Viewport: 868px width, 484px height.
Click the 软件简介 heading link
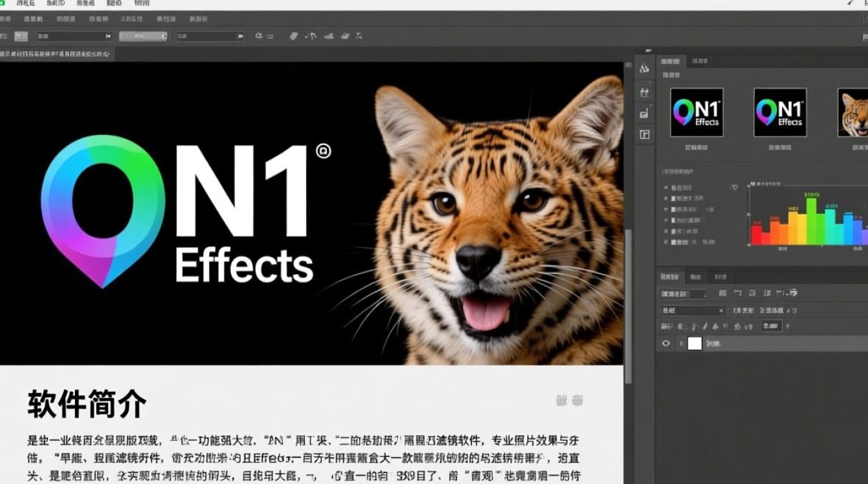coord(86,402)
